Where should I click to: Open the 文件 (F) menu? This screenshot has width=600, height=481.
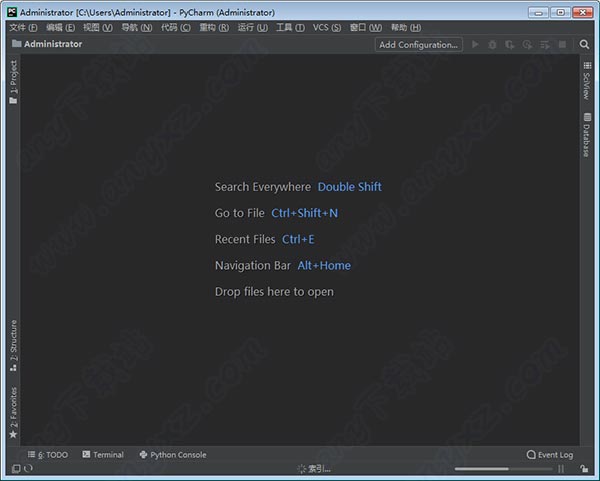click(23, 28)
